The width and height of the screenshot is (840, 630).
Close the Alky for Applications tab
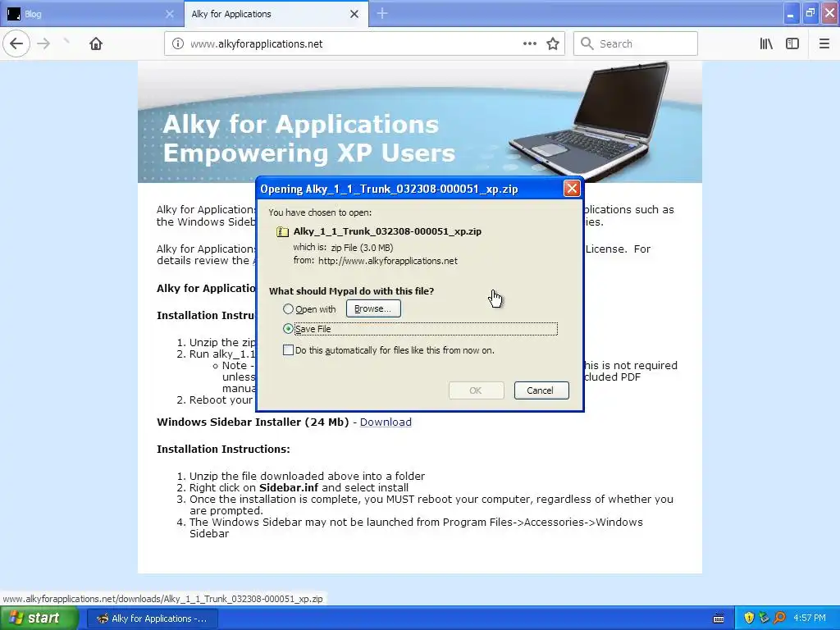tap(354, 14)
